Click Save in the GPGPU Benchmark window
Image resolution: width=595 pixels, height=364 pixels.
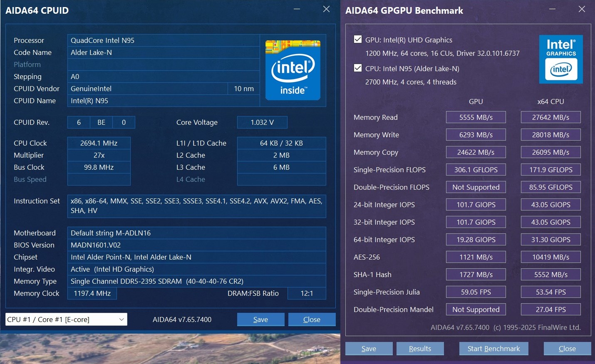pos(369,349)
